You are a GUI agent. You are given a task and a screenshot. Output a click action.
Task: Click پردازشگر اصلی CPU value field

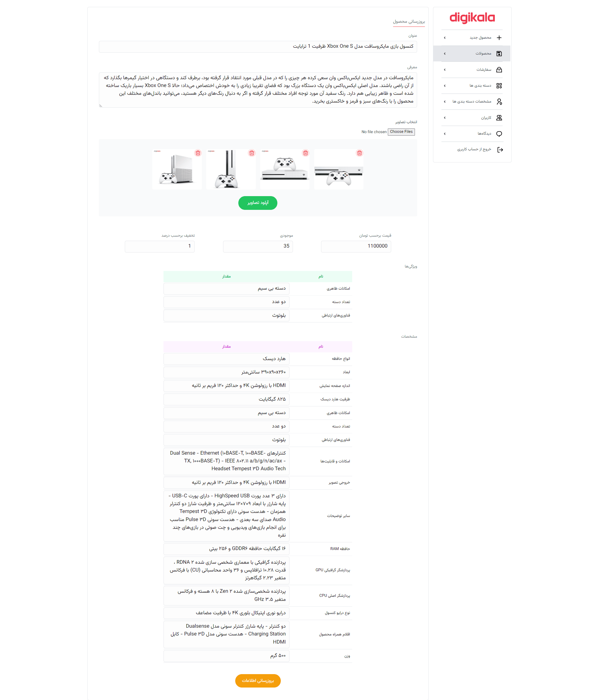coord(226,596)
